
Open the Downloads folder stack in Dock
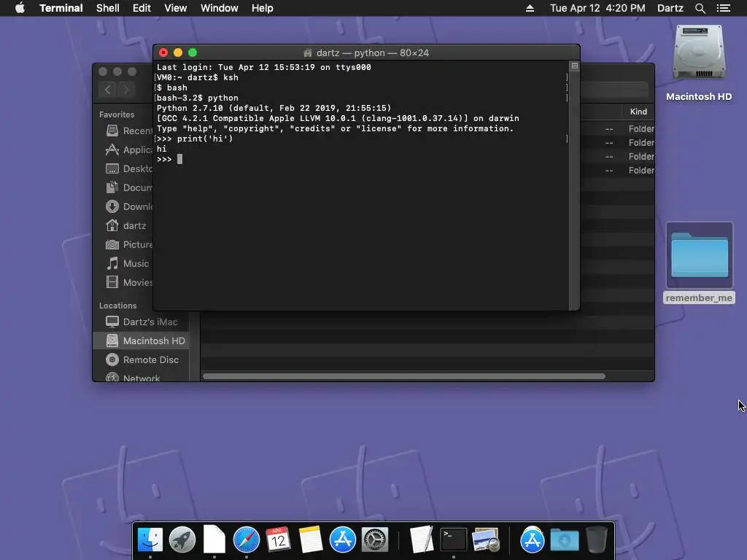coord(565,540)
